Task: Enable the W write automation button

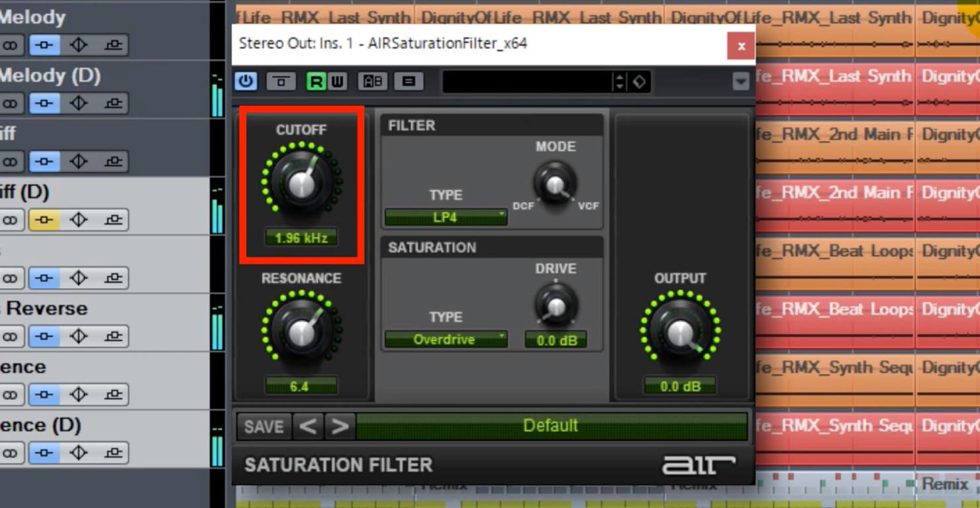Action: click(x=337, y=81)
